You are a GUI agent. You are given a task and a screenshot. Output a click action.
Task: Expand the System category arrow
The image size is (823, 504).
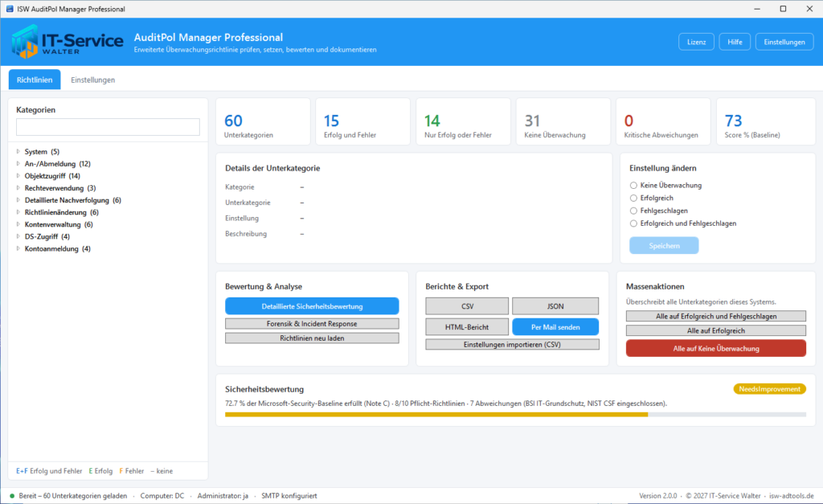click(x=18, y=152)
